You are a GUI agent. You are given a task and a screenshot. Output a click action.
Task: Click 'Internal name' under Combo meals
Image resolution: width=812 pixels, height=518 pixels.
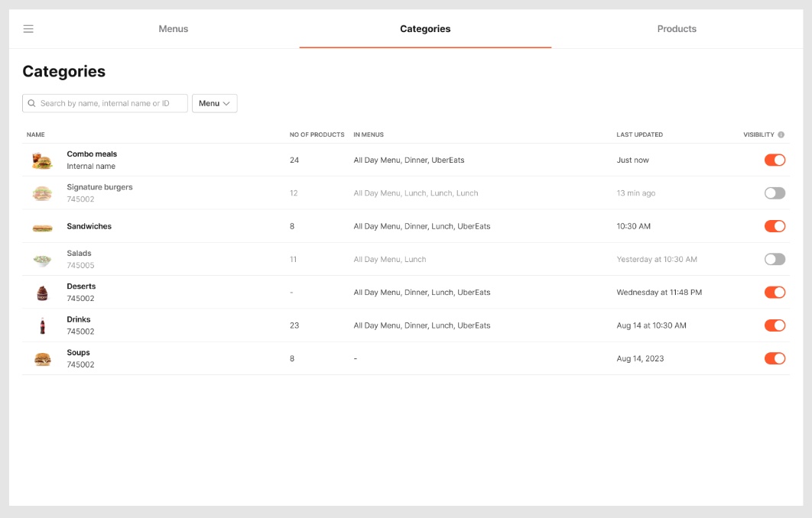(91, 166)
